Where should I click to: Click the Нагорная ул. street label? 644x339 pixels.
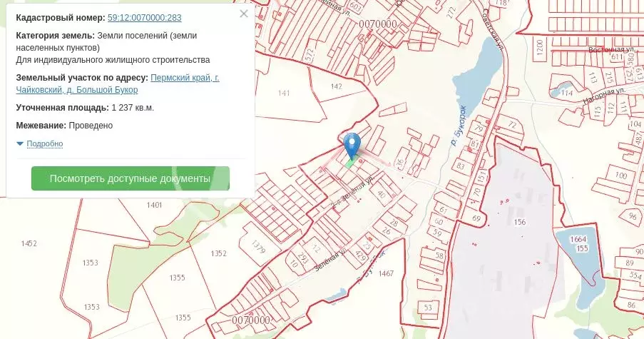click(x=605, y=96)
